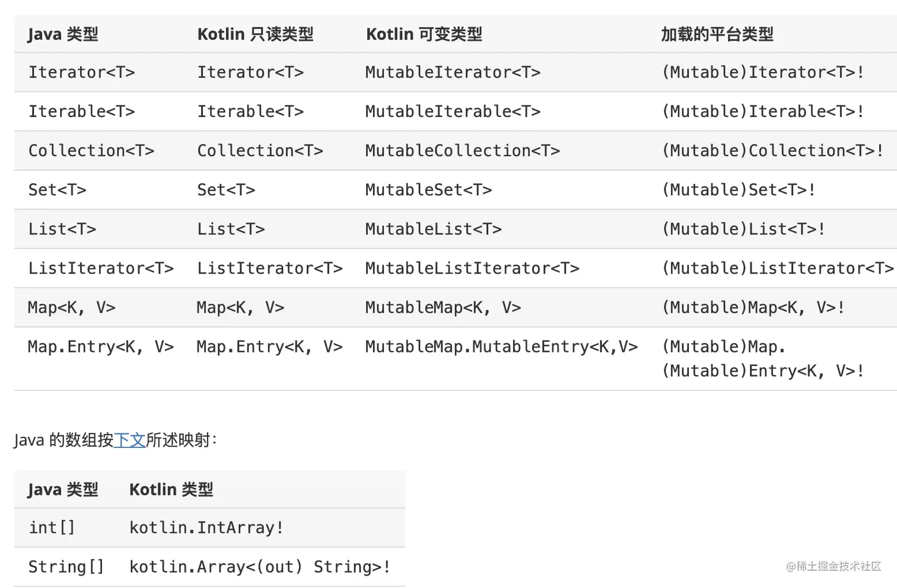The height and width of the screenshot is (588, 897).
Task: Select (Mutable)Collection<T>! cell
Action: point(772,151)
